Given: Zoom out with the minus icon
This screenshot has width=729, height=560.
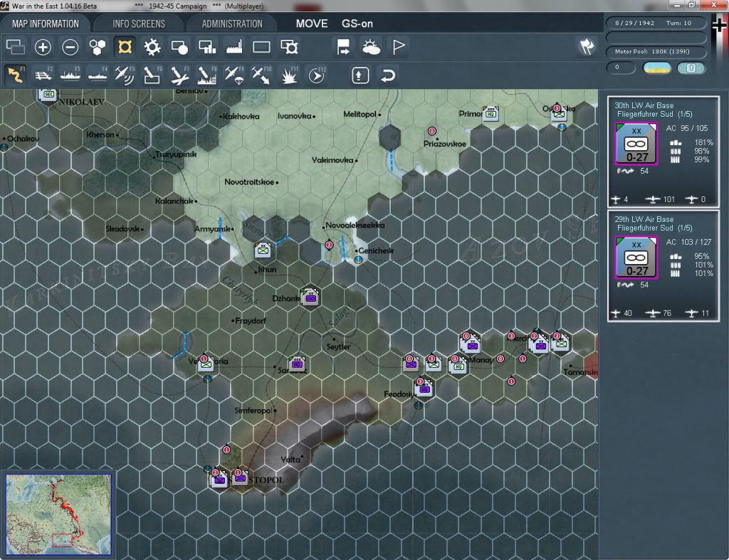Looking at the screenshot, I should pos(70,47).
